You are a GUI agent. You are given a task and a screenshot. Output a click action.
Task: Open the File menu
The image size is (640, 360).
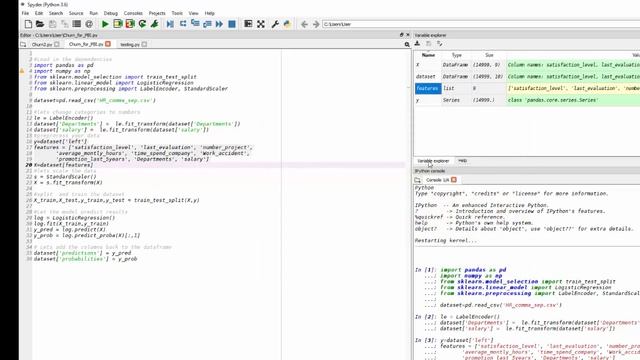[25, 13]
